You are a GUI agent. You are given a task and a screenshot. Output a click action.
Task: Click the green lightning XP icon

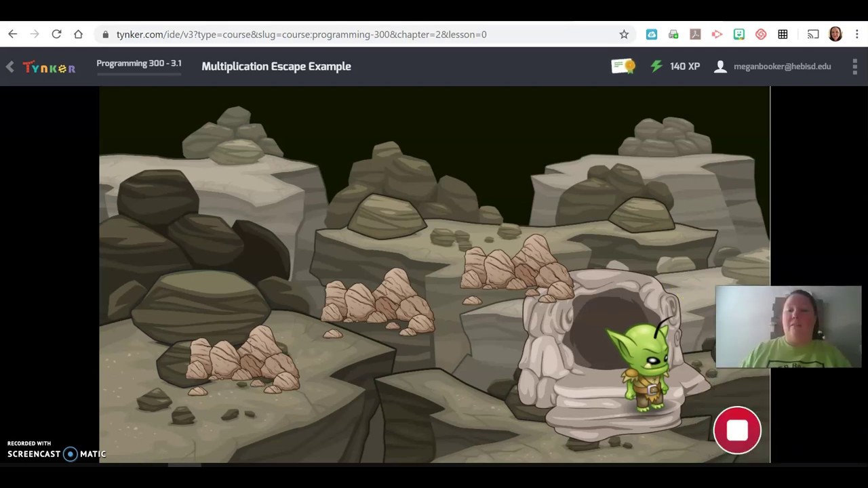pyautogui.click(x=656, y=66)
